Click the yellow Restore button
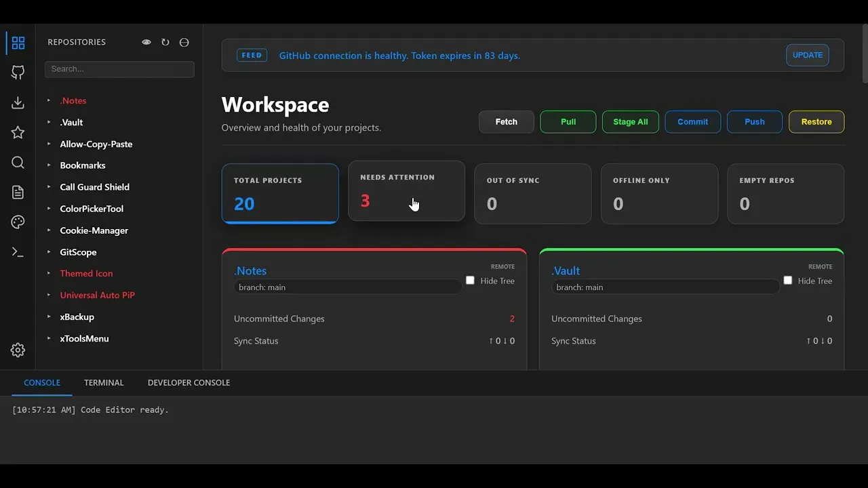 click(x=816, y=122)
